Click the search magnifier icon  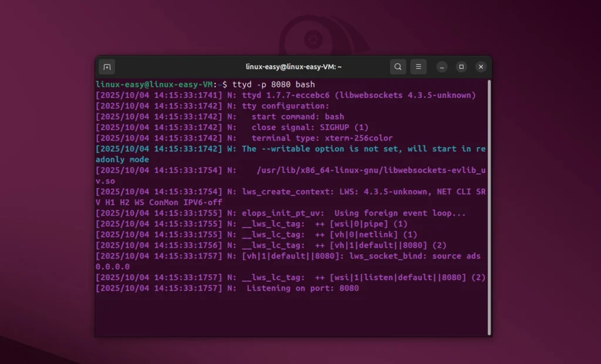point(398,67)
